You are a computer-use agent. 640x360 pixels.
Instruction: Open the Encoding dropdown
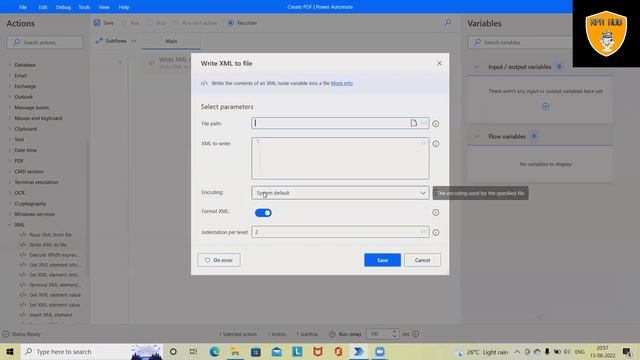(340, 193)
